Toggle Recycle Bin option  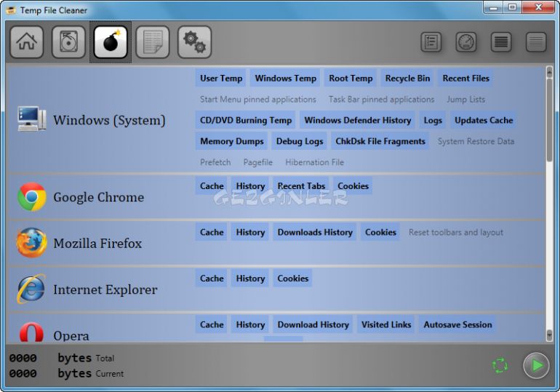click(407, 79)
